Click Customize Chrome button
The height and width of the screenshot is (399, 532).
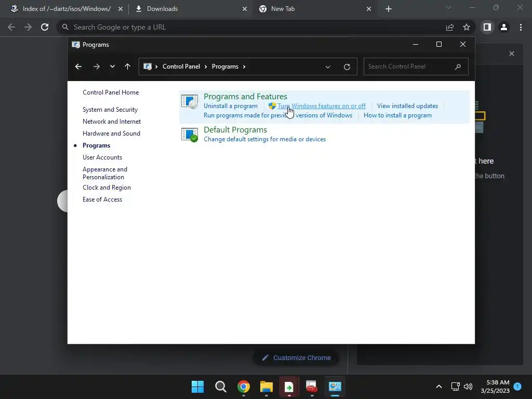[x=296, y=357]
